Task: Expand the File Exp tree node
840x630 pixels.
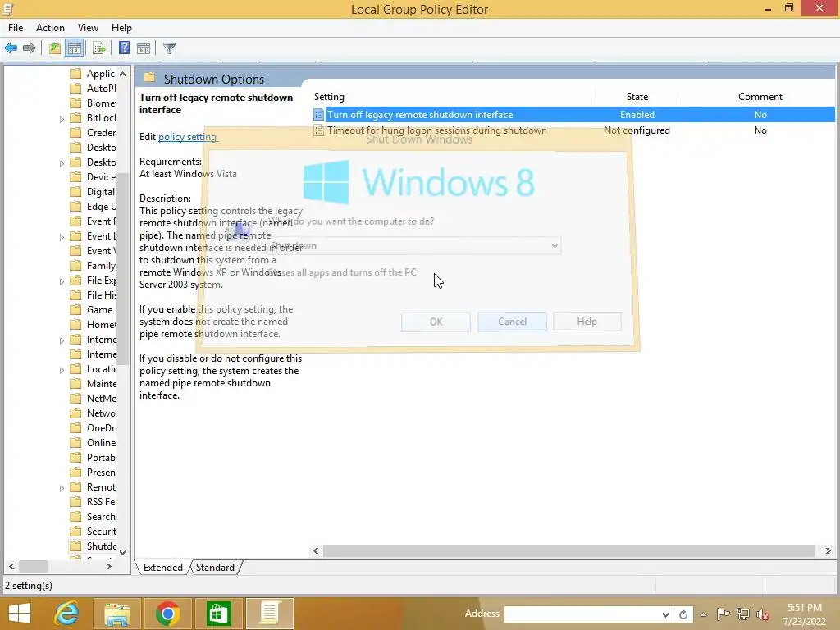Action: tap(62, 281)
